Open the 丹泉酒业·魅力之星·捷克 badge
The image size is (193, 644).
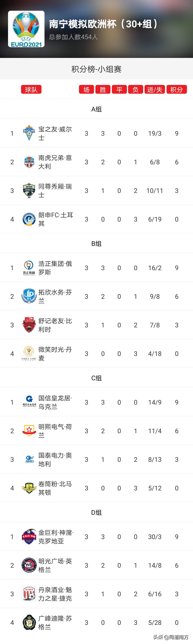tap(29, 594)
